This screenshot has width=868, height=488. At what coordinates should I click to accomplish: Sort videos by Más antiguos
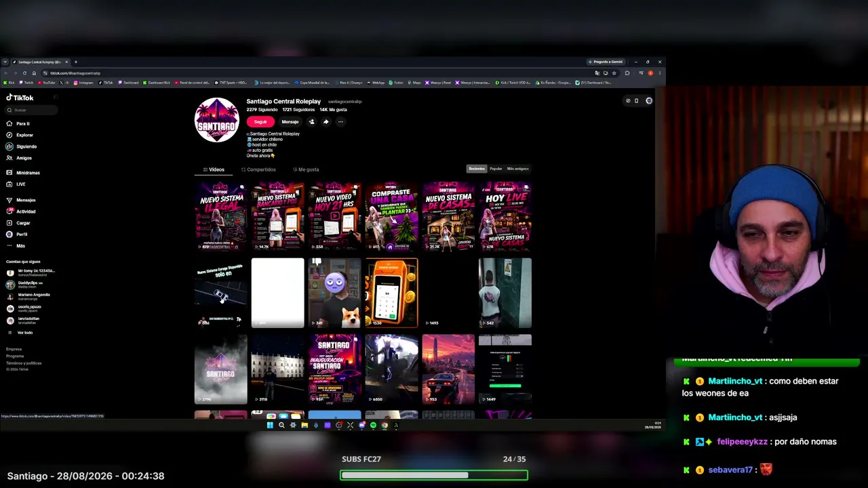(x=517, y=169)
